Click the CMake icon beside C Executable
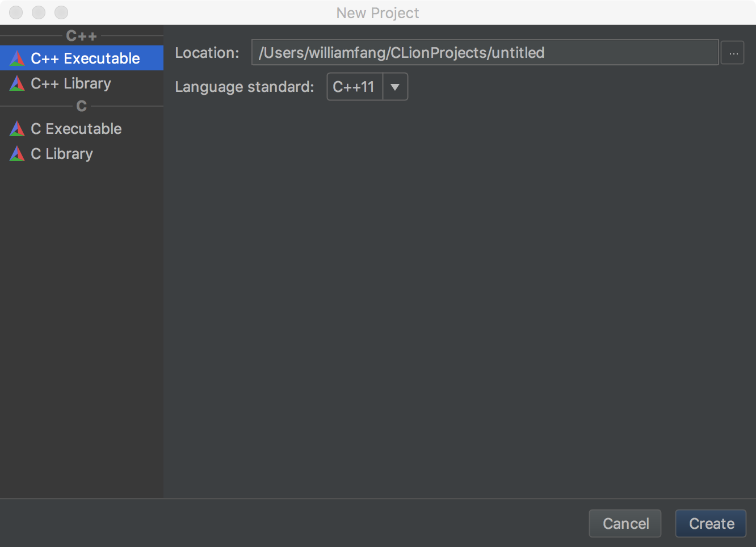Screen dimensions: 756x547 [17, 129]
